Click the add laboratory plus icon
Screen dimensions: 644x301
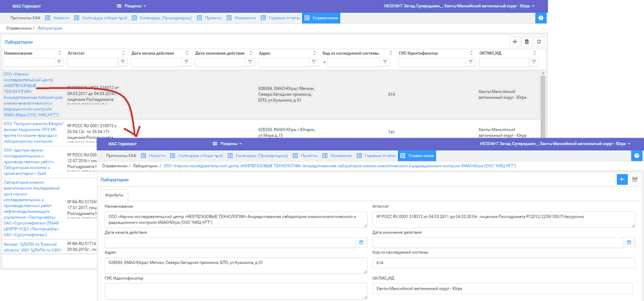pos(514,42)
